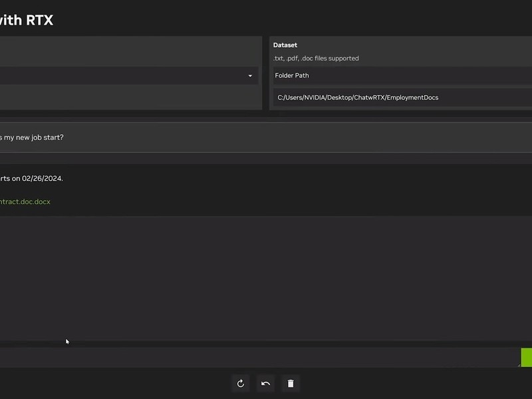Click the 'with RTX' app title
This screenshot has width=532, height=399.
click(27, 20)
